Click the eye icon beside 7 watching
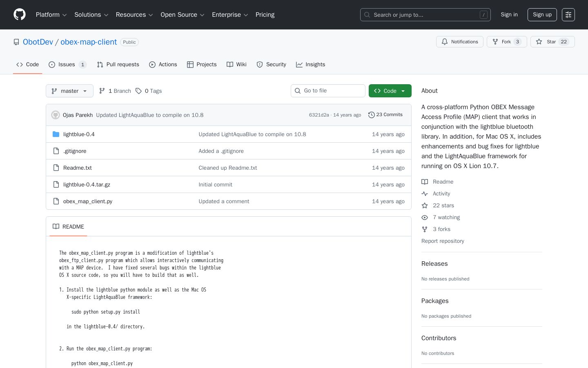This screenshot has height=368, width=588. (x=425, y=217)
